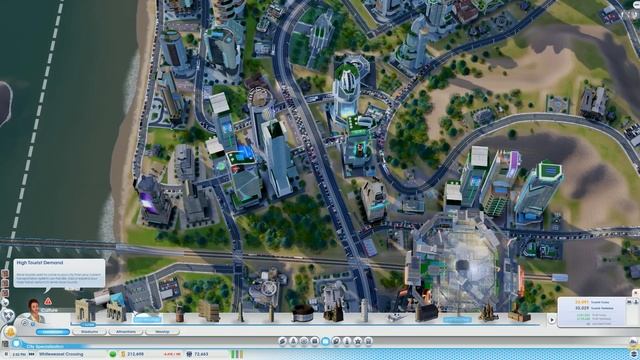
Task: Change game speed with the arrows control
Action: click(x=31, y=354)
